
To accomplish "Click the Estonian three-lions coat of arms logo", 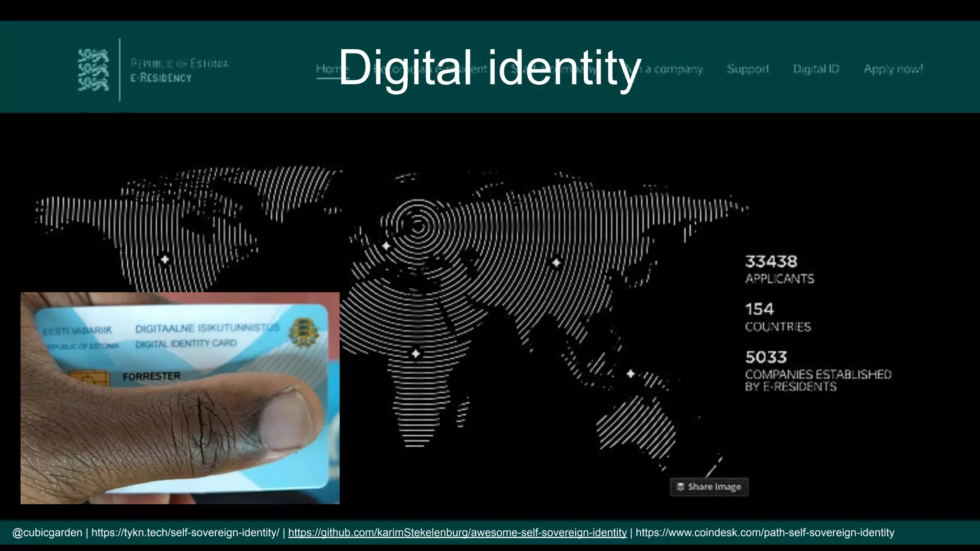I will point(93,70).
